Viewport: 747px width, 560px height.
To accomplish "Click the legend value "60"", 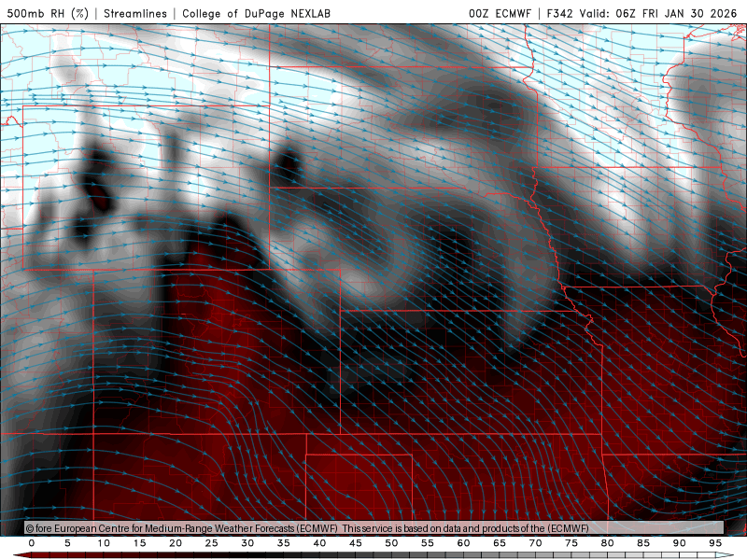I will pos(463,543).
